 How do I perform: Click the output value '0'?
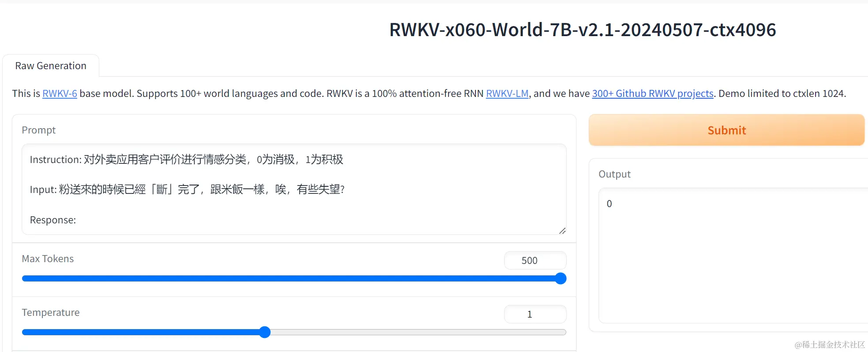pos(609,204)
